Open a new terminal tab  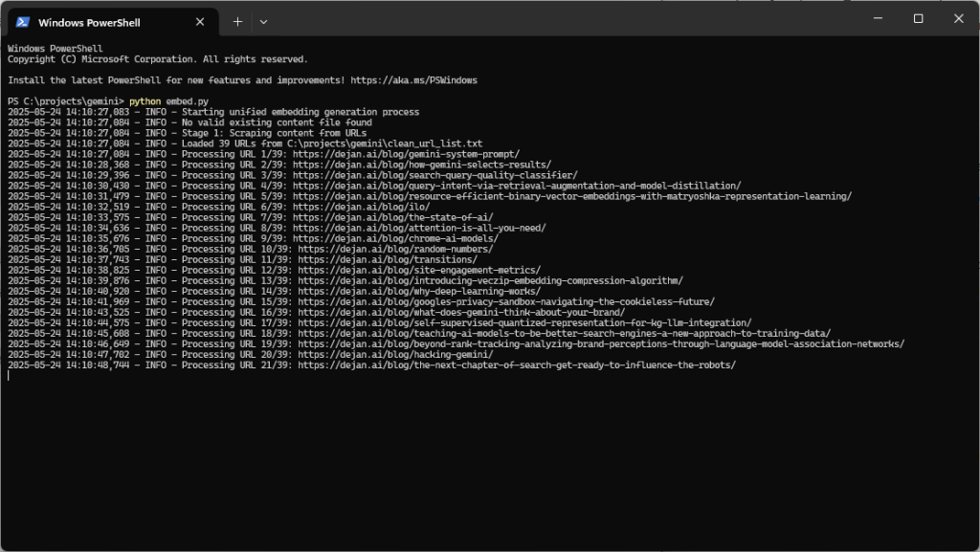click(237, 22)
